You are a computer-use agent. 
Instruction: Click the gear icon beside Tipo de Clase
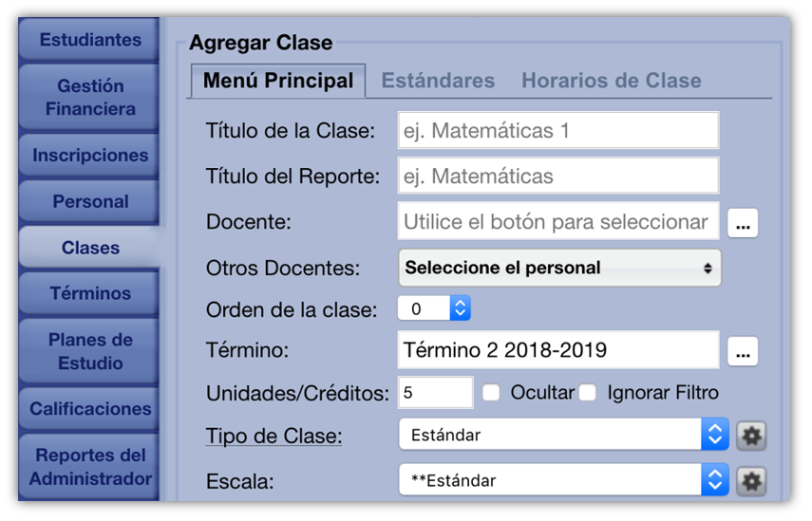pos(751,436)
